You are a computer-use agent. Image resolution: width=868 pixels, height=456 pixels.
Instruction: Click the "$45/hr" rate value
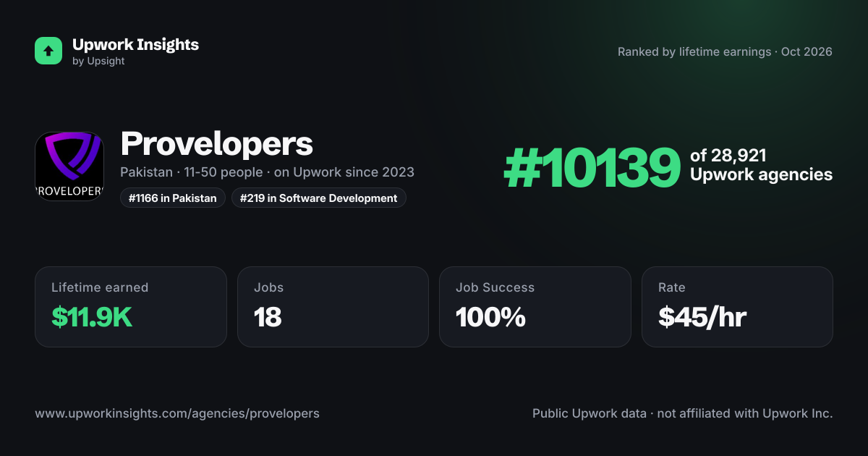702,317
